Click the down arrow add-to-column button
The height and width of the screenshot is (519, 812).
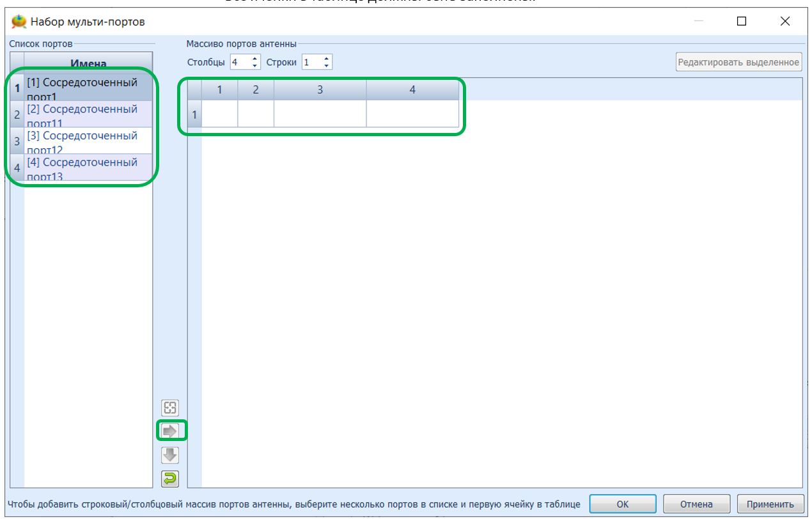pos(170,455)
